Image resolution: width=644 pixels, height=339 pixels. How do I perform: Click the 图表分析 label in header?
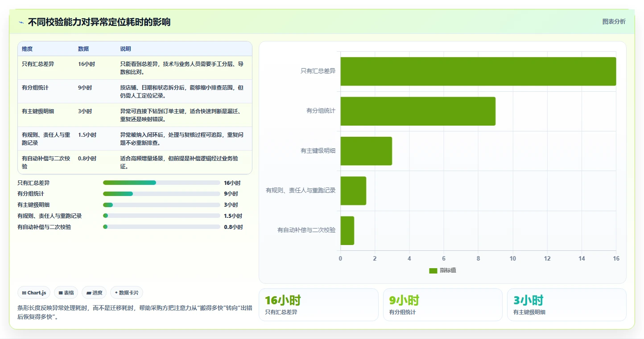coord(614,21)
